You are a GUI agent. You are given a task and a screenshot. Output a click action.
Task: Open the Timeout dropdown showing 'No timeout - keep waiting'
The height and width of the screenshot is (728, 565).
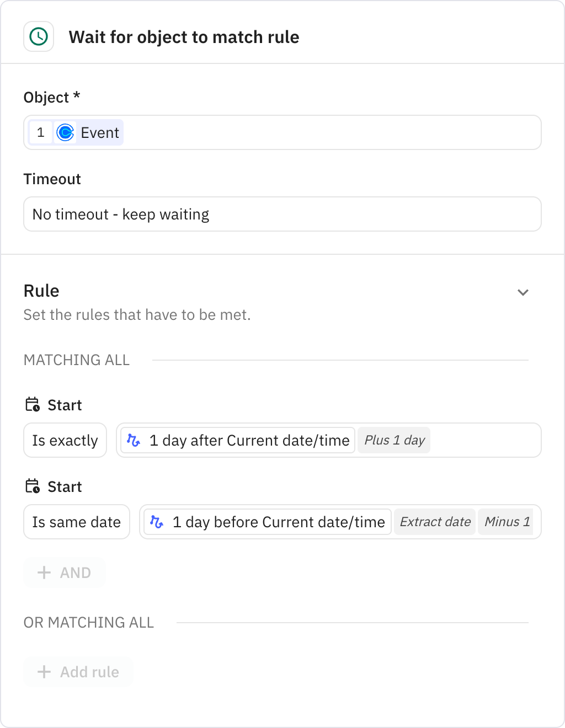click(x=282, y=214)
